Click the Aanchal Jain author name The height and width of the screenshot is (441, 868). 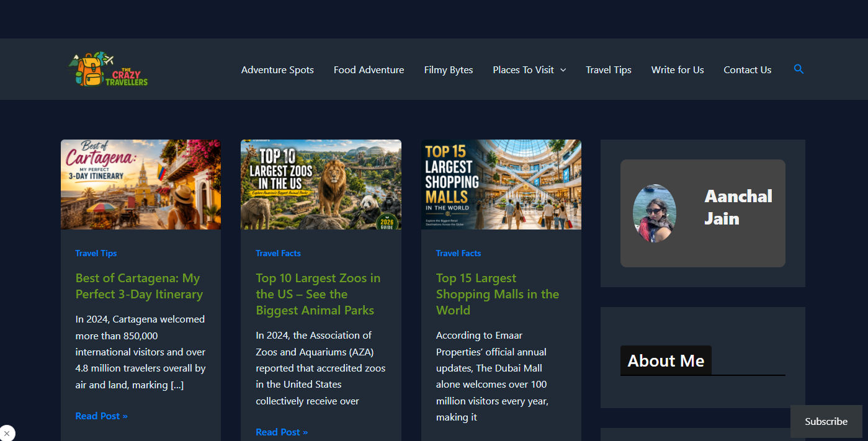coord(738,207)
